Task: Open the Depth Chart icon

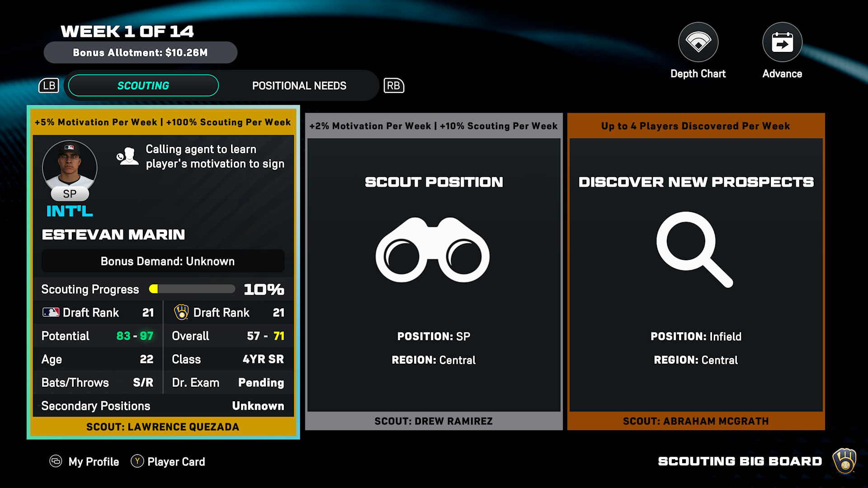Action: 698,42
